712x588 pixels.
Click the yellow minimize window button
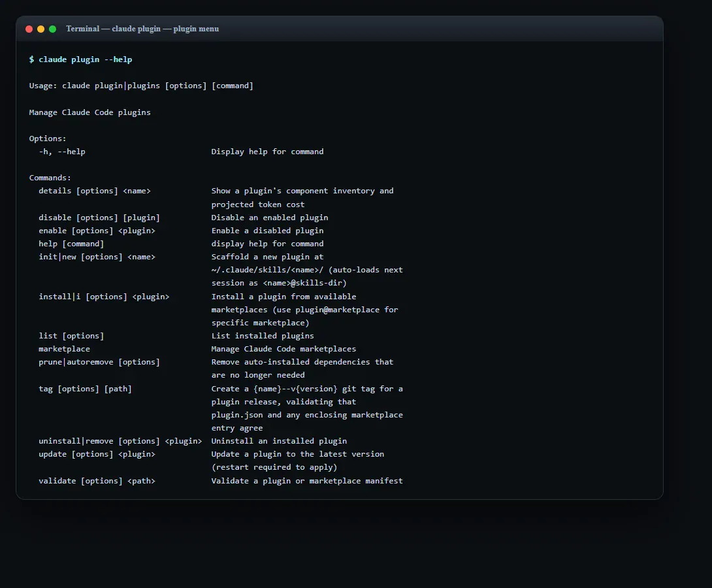pyautogui.click(x=41, y=29)
